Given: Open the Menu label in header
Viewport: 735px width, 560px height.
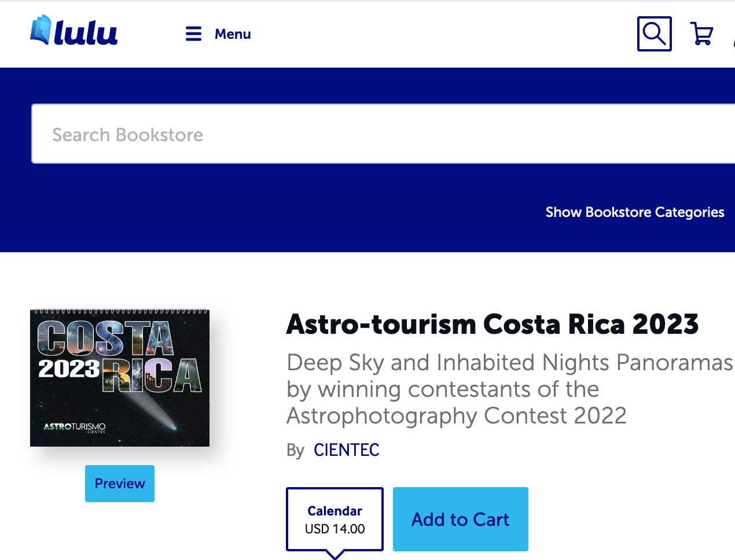Looking at the screenshot, I should [233, 34].
